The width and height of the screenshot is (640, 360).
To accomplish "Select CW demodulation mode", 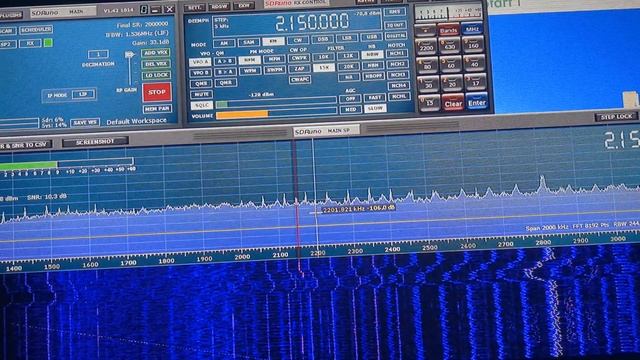I will click(298, 40).
